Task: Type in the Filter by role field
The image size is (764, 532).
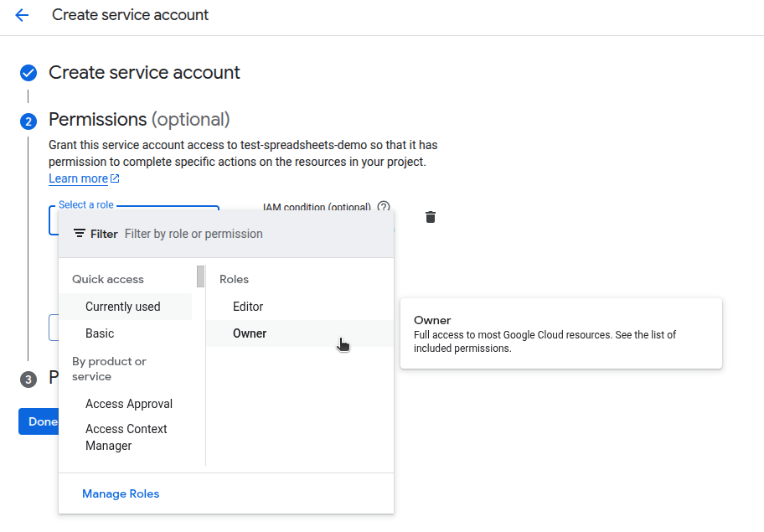Action: pyautogui.click(x=251, y=234)
